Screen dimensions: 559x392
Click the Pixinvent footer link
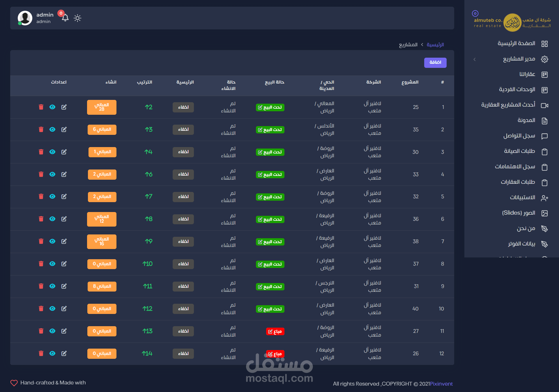click(441, 384)
